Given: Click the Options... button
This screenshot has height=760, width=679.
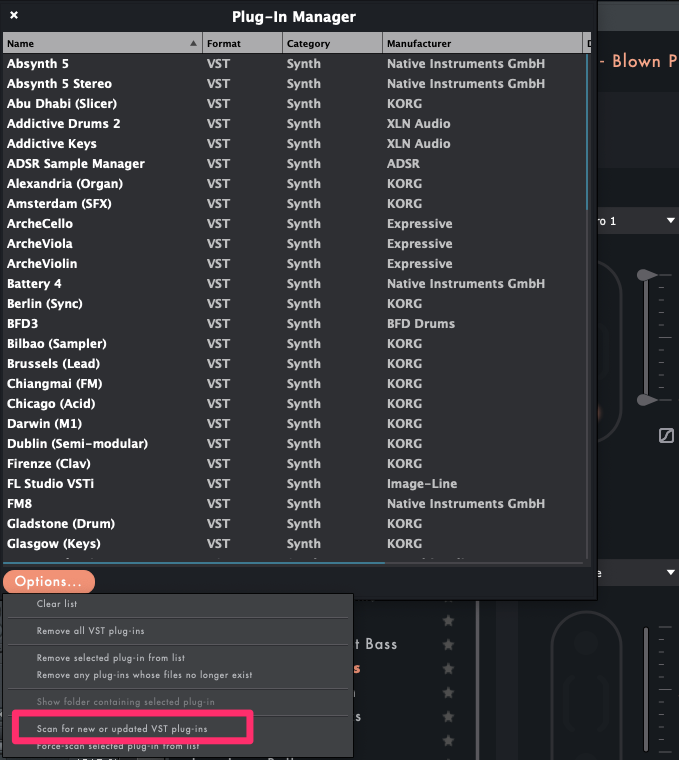Looking at the screenshot, I should [x=48, y=581].
